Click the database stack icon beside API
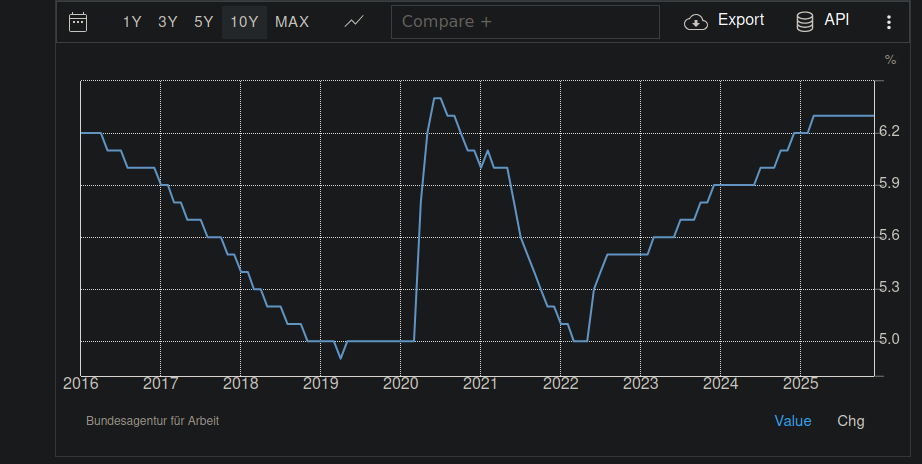 tap(804, 22)
